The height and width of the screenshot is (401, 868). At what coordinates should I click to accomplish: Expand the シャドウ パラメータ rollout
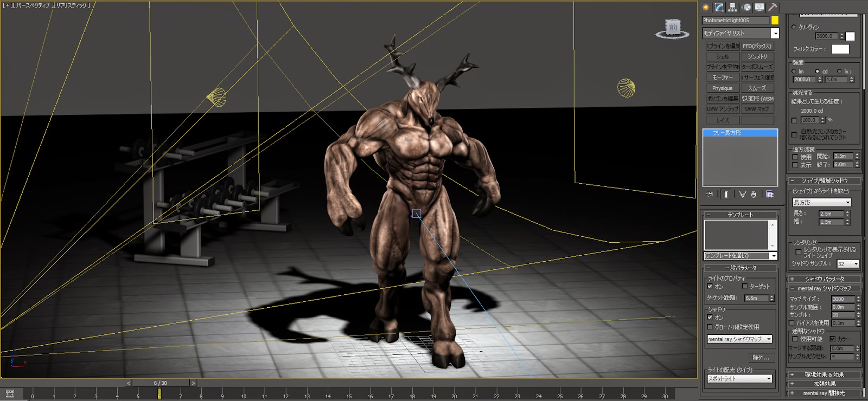click(x=824, y=279)
